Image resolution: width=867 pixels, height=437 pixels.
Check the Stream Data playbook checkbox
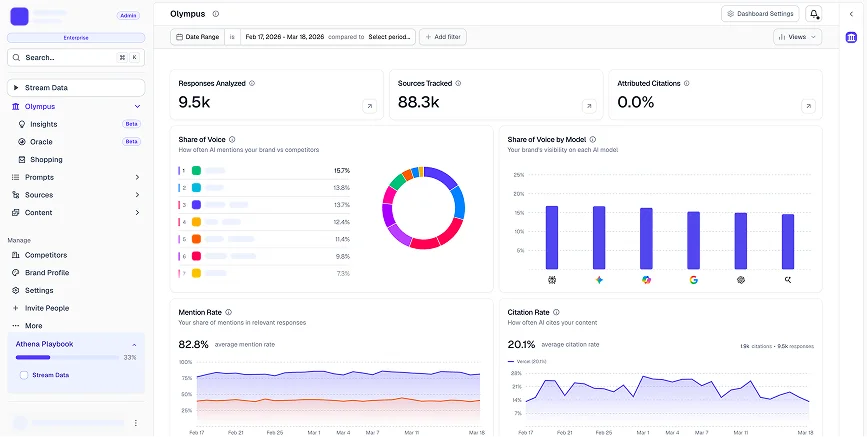[x=23, y=376]
